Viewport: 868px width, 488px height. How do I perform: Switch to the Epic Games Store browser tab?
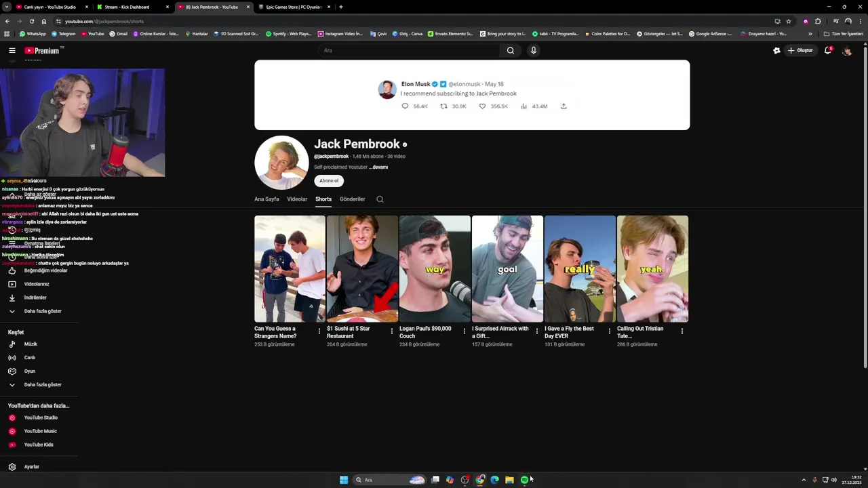(x=294, y=7)
